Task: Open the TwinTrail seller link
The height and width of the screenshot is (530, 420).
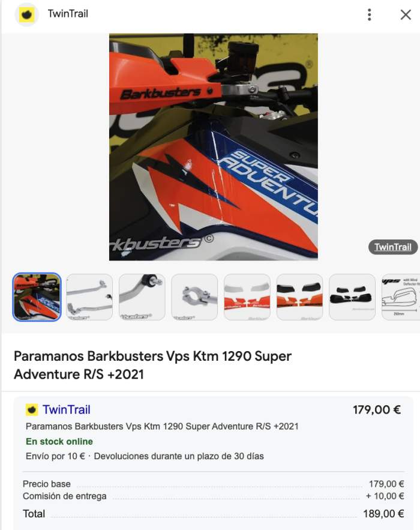Action: pos(66,410)
